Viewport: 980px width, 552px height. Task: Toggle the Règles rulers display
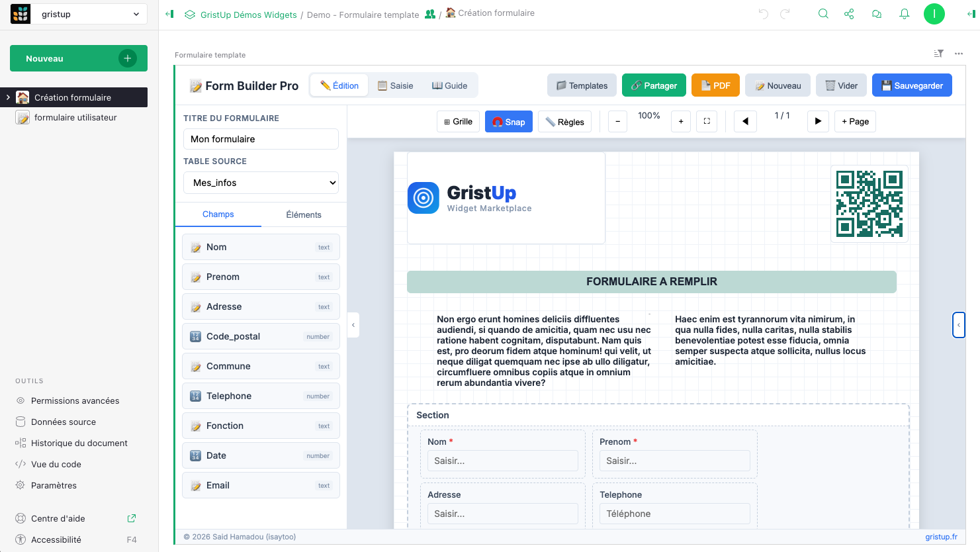click(564, 122)
